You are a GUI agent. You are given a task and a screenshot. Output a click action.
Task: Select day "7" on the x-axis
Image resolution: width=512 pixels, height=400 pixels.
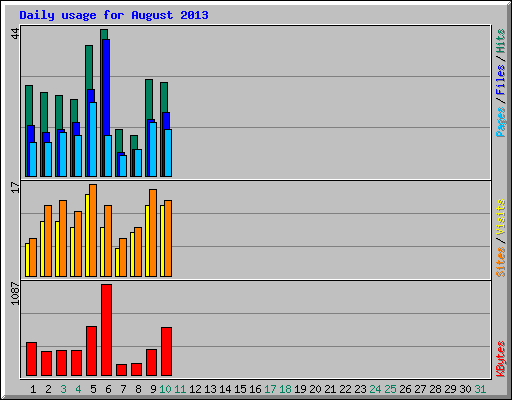tap(123, 389)
